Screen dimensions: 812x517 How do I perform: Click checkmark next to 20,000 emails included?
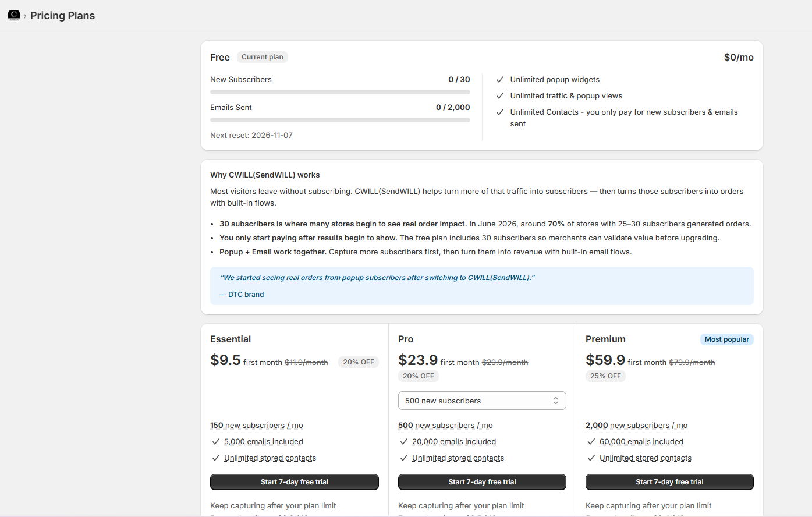404,442
